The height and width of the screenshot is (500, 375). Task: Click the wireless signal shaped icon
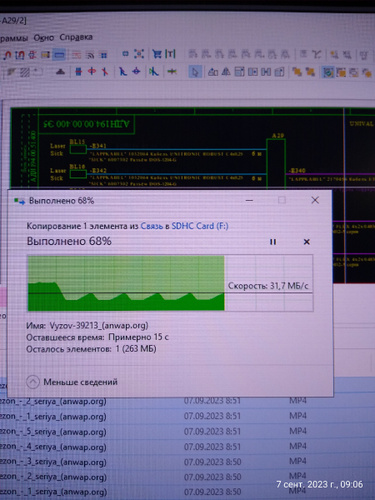click(90, 55)
